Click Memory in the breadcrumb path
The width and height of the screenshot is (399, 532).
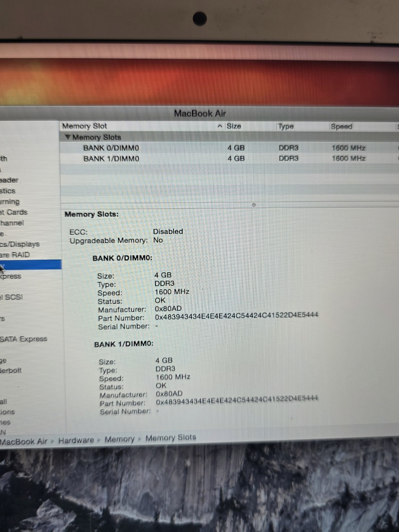click(120, 439)
